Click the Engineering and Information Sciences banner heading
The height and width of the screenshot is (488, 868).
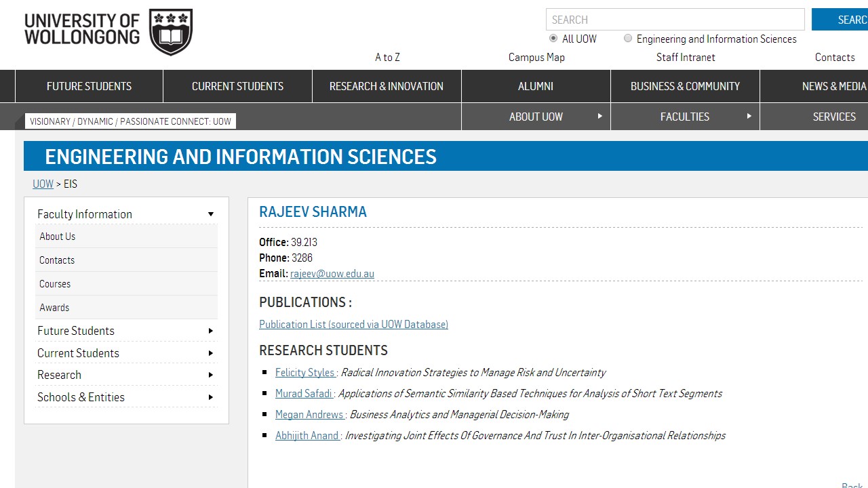tap(241, 157)
